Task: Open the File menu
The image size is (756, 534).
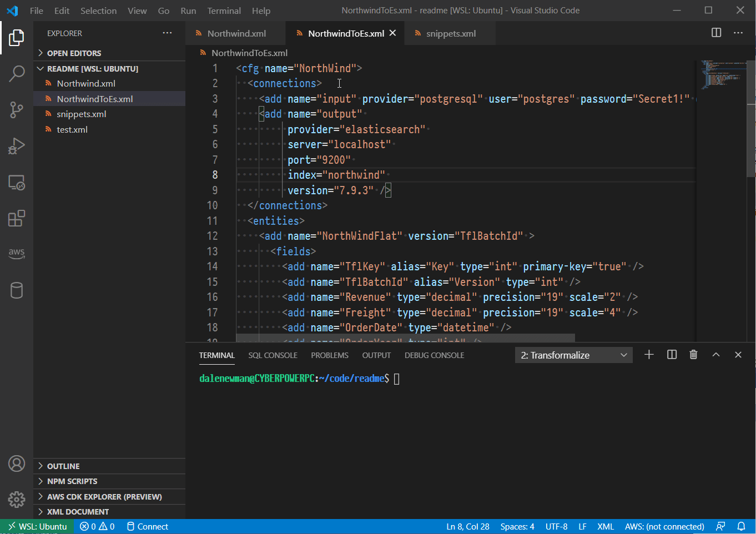Action: click(x=37, y=11)
